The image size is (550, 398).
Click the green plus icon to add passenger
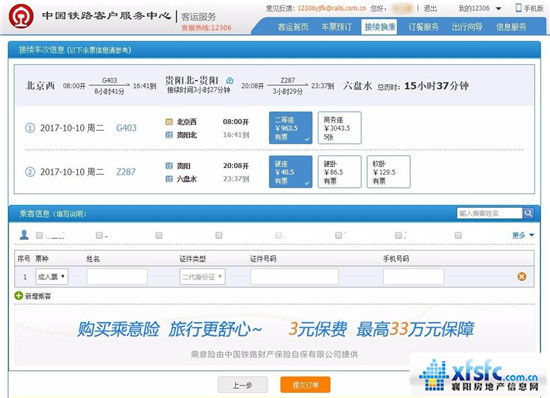click(x=19, y=296)
